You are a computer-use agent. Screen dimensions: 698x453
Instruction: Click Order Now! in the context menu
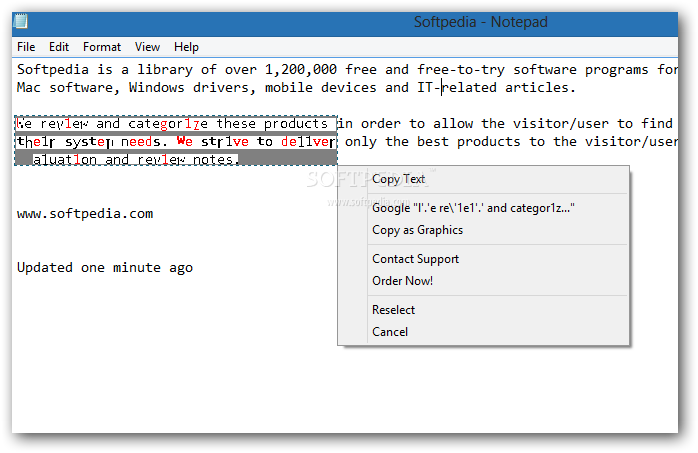coord(497,281)
